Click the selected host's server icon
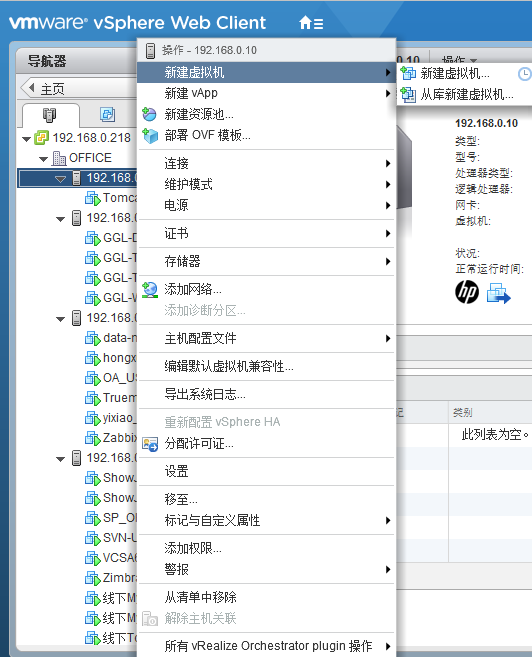Viewport: 532px width, 657px height. [76, 178]
